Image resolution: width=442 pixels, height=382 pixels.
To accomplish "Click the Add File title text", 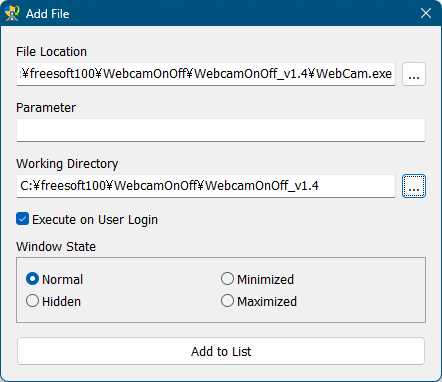I will pyautogui.click(x=48, y=14).
